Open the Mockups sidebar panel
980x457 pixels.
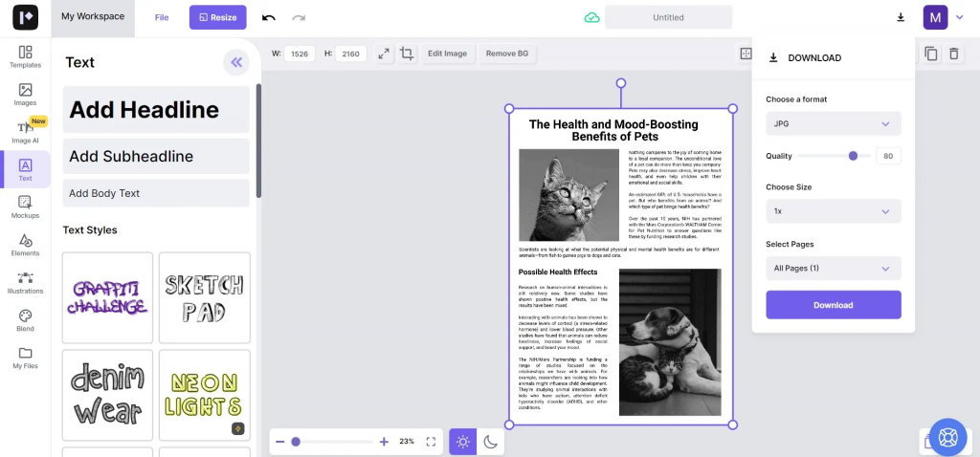click(25, 207)
